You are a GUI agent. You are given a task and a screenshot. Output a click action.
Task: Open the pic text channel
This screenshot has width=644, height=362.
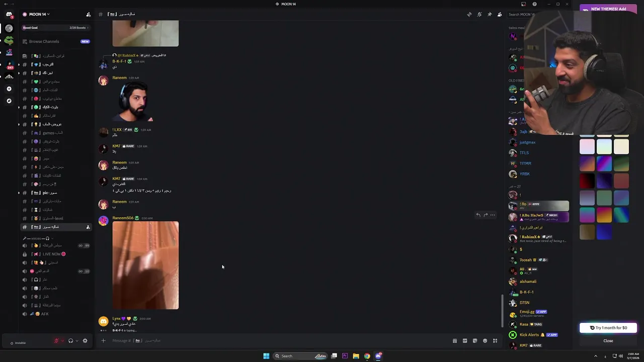(55, 193)
